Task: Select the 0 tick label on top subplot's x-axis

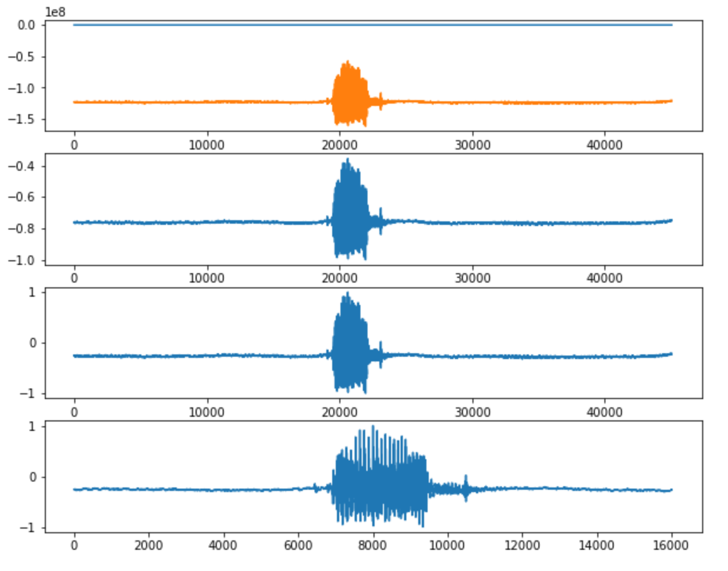Action: tap(74, 142)
